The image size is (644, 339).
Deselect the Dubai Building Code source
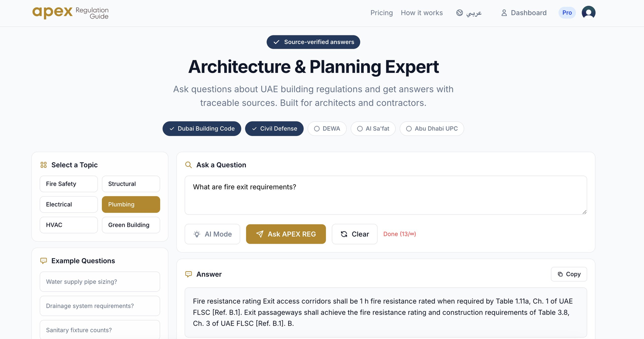coord(202,129)
